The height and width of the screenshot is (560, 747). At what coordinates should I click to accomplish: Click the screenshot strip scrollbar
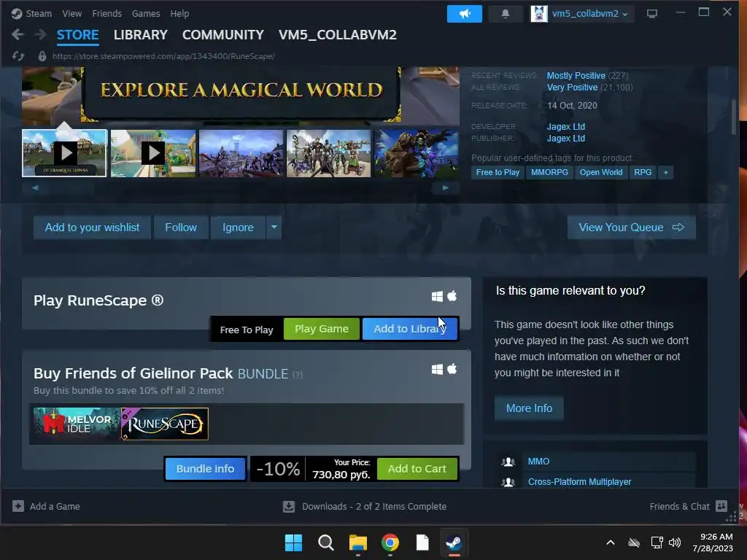239,188
